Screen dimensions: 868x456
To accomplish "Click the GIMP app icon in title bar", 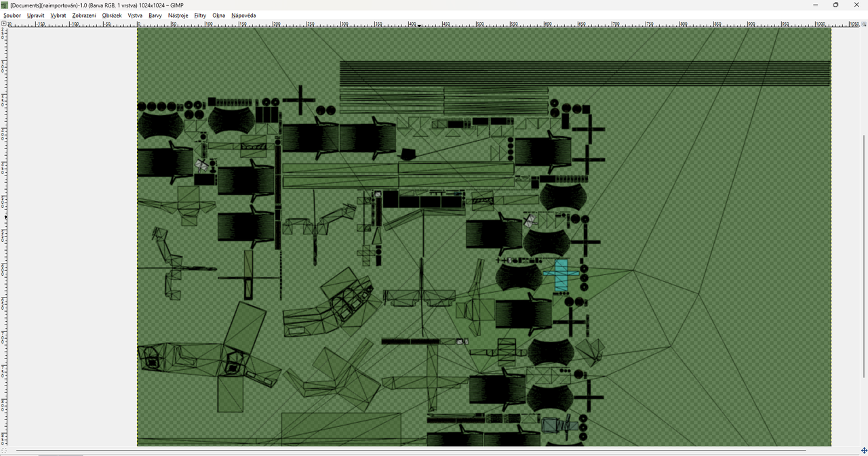I will [x=5, y=5].
